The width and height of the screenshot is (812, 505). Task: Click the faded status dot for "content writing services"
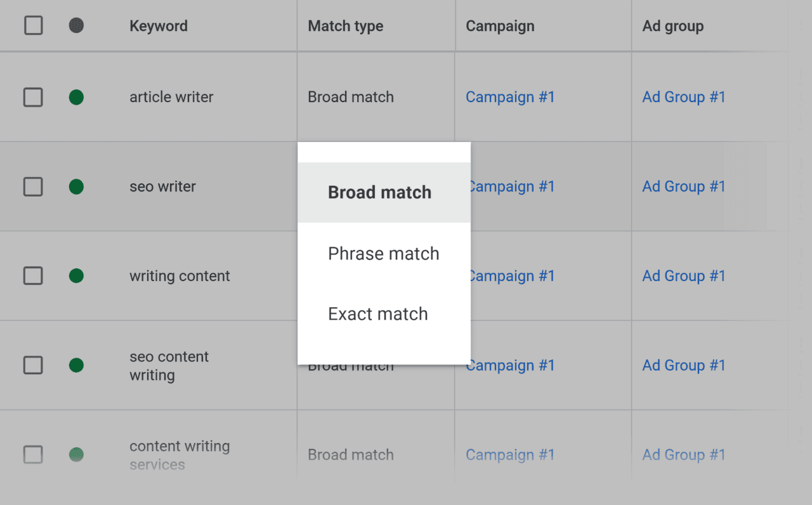tap(76, 454)
